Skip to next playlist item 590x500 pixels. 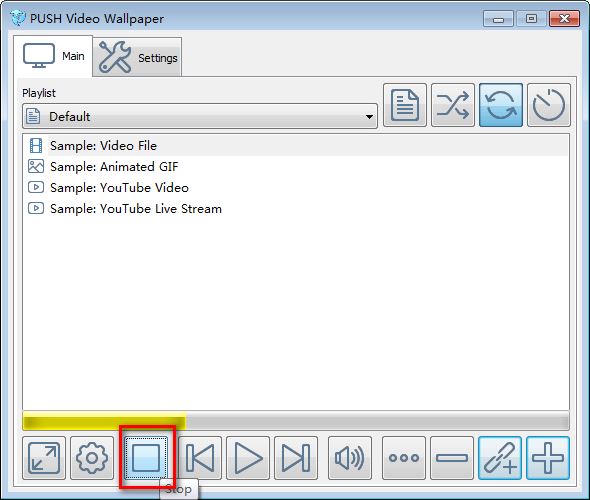[x=296, y=458]
